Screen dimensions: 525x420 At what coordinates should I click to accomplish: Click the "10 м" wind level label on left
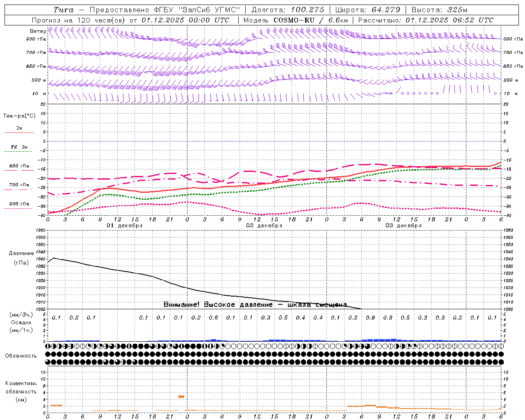[39, 94]
